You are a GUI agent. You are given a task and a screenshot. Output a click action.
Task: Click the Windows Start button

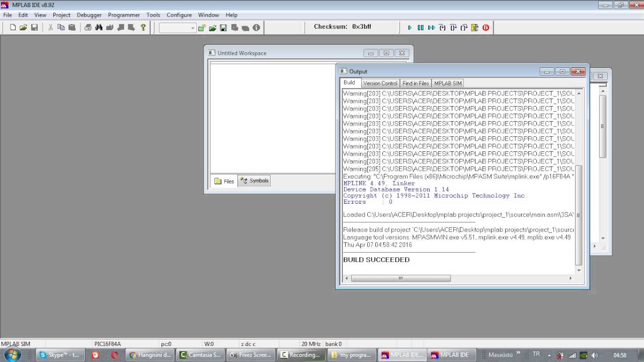(x=12, y=355)
